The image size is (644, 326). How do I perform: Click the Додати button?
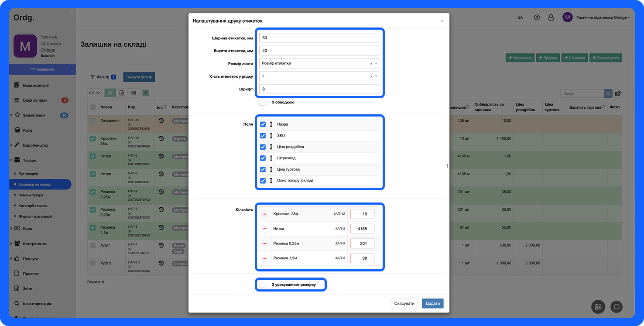(x=432, y=303)
